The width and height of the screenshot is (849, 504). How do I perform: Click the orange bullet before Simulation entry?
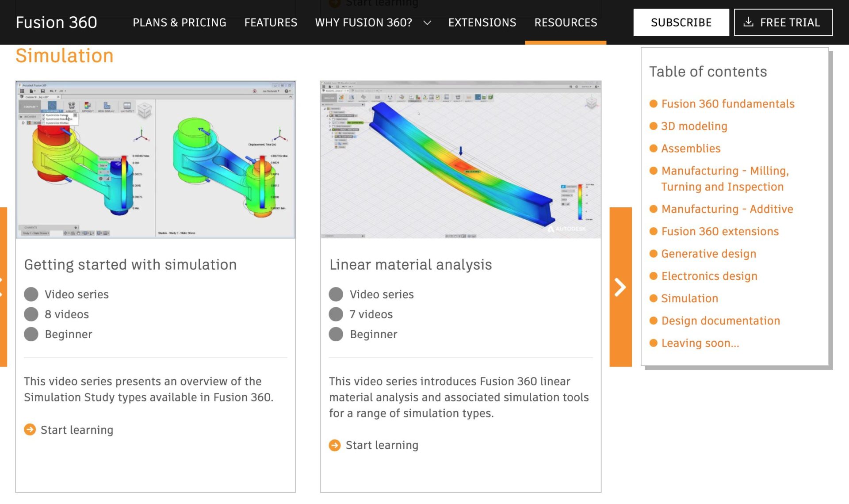point(653,298)
